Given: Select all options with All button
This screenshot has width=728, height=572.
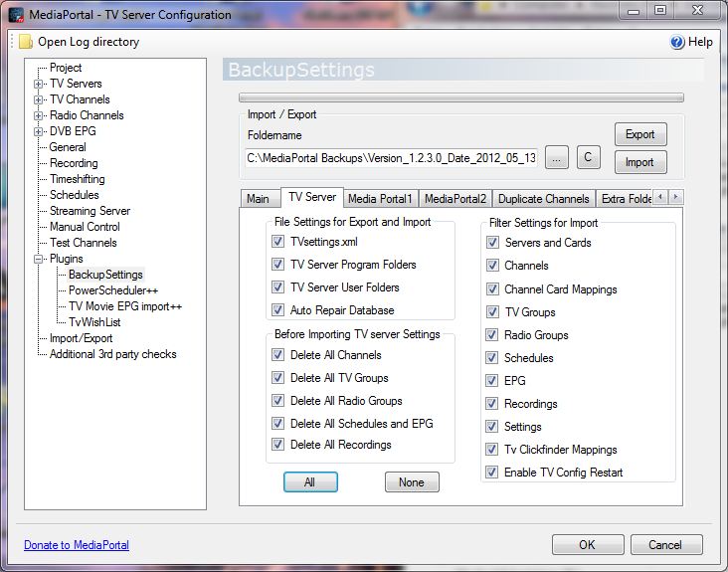Looking at the screenshot, I should coord(310,481).
